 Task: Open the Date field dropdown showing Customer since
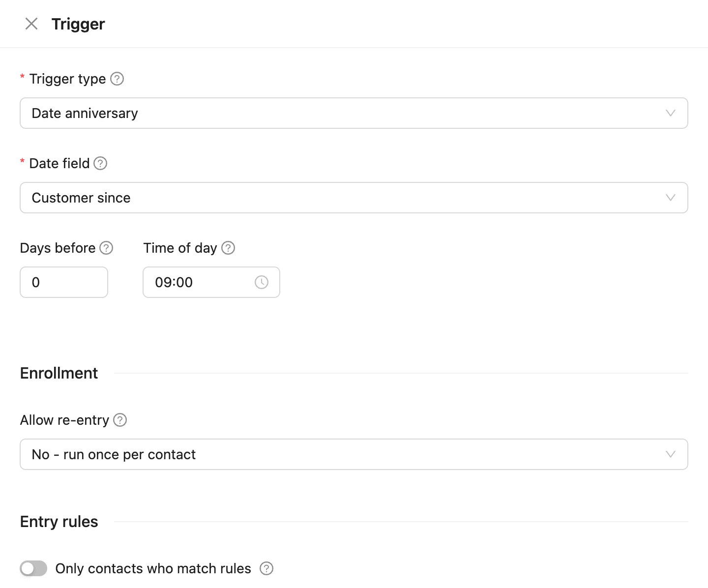coord(354,198)
